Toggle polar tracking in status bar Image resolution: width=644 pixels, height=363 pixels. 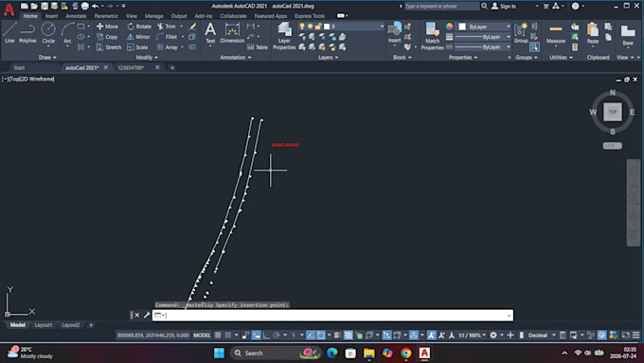click(276, 336)
